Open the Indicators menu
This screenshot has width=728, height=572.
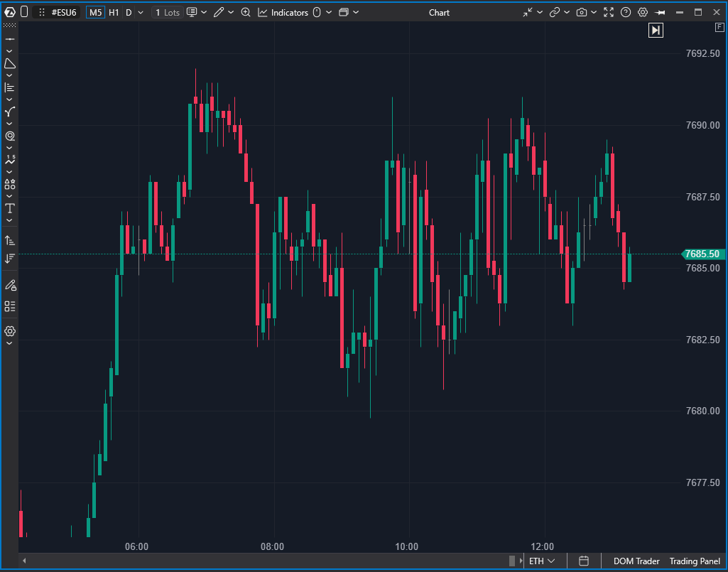tap(283, 13)
